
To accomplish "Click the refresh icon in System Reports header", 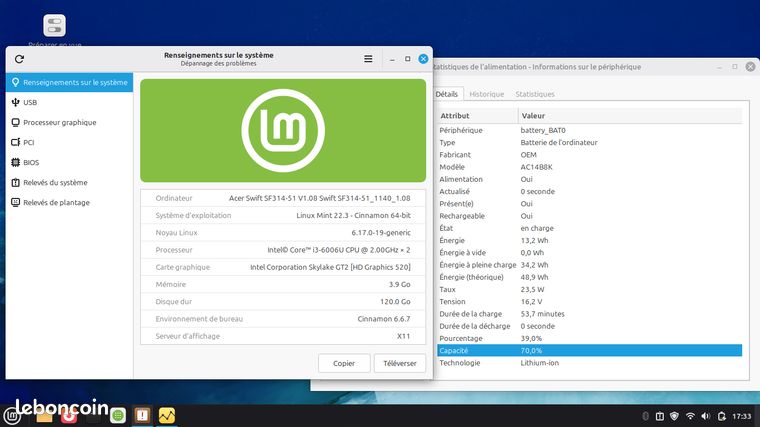I will click(x=19, y=59).
